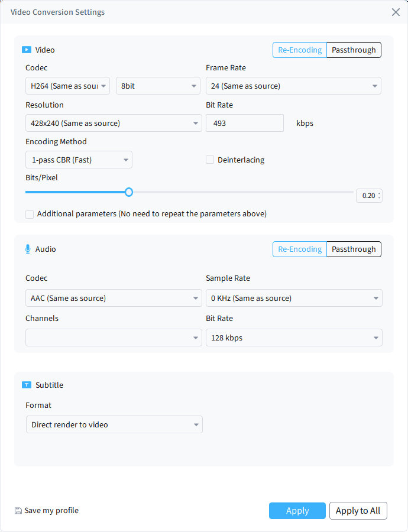Click the Video section play icon
Viewport: 408px width, 532px height.
click(x=27, y=50)
